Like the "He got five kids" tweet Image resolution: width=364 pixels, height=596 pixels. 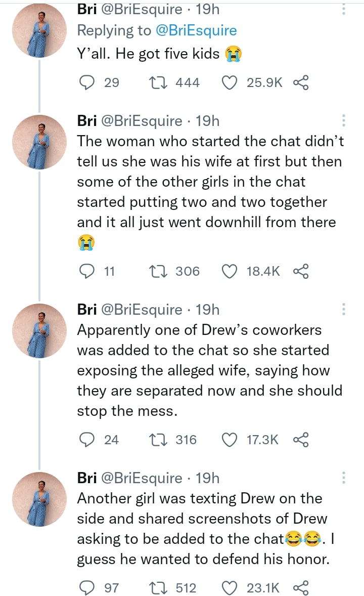tap(231, 82)
